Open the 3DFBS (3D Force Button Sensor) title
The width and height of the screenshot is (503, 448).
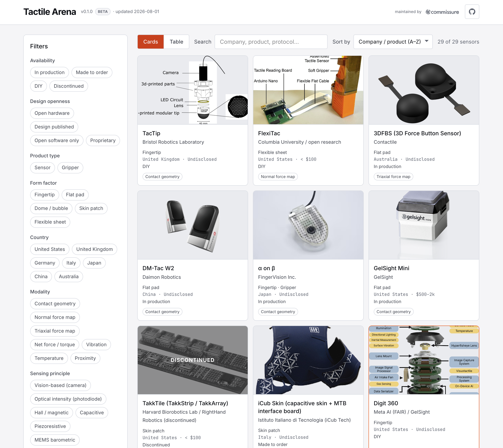pos(417,133)
